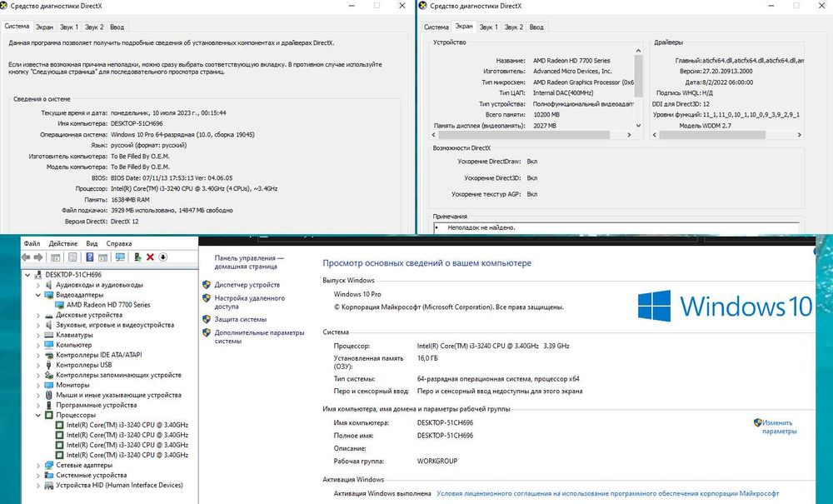Switch to Система tab in right DirectX window
833x504 pixels.
point(436,27)
